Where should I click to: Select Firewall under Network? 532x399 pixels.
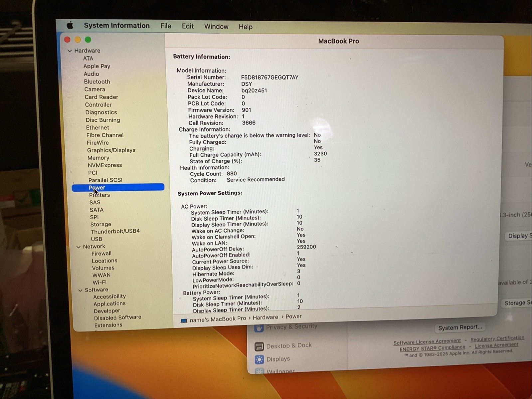coord(101,254)
